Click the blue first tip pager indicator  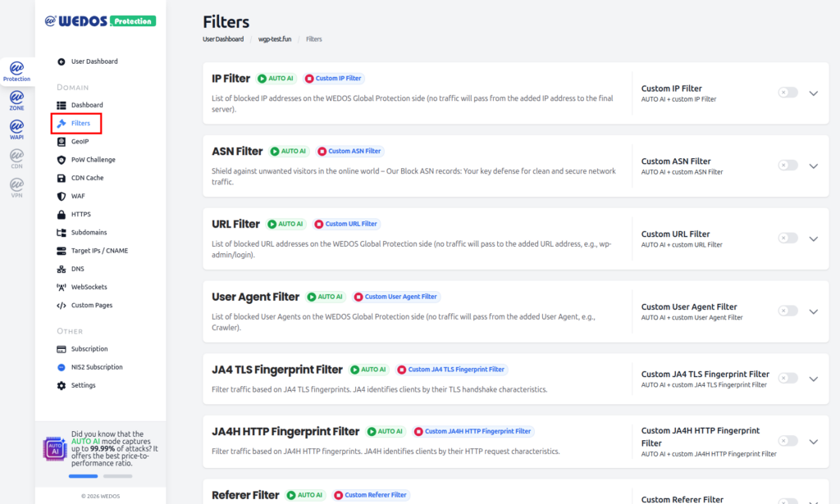pyautogui.click(x=83, y=475)
